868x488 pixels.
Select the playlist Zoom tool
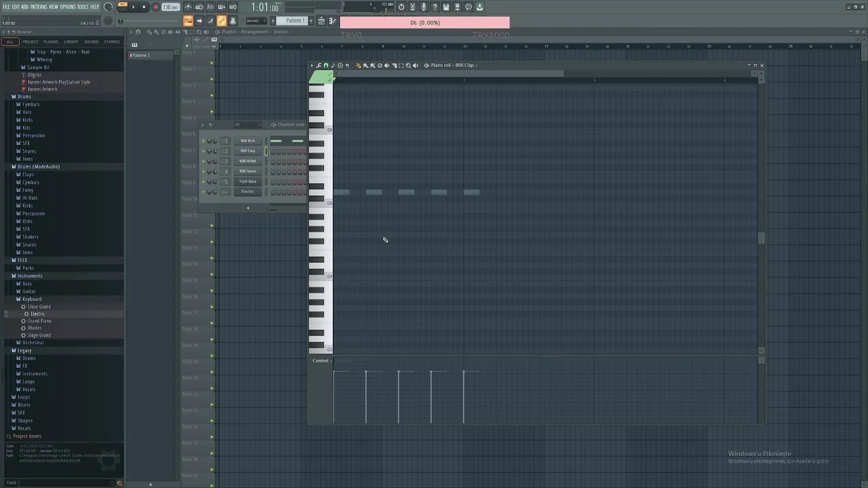pyautogui.click(x=199, y=32)
